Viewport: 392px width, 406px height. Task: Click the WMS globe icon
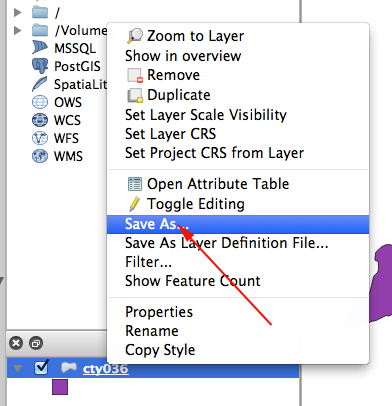pos(40,156)
